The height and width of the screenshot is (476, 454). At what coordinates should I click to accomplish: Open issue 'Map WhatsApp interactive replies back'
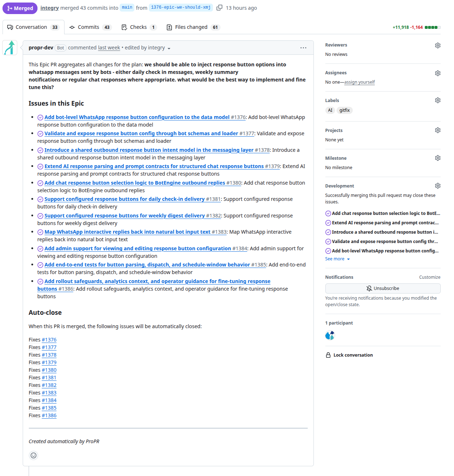128,232
